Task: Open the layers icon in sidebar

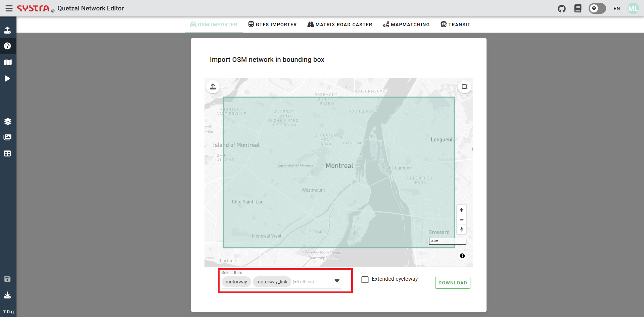Action: pyautogui.click(x=7, y=121)
